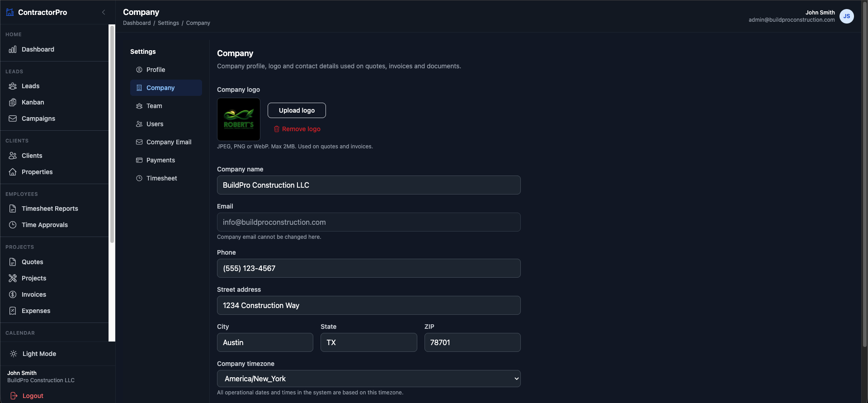Open the JS user avatar
The width and height of the screenshot is (868, 403).
(847, 16)
